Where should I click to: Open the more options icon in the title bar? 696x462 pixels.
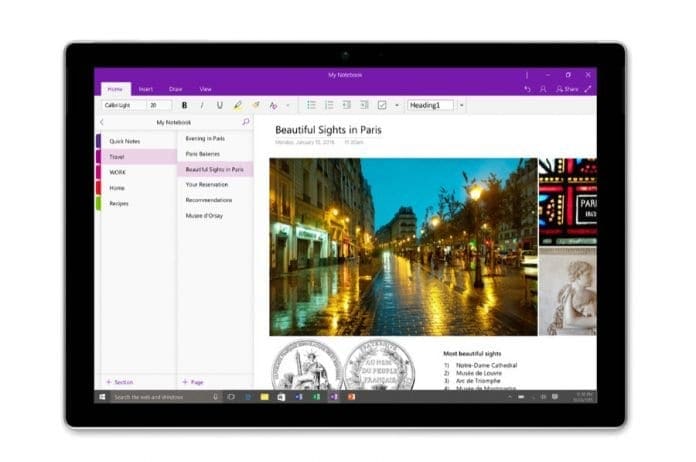tap(527, 75)
